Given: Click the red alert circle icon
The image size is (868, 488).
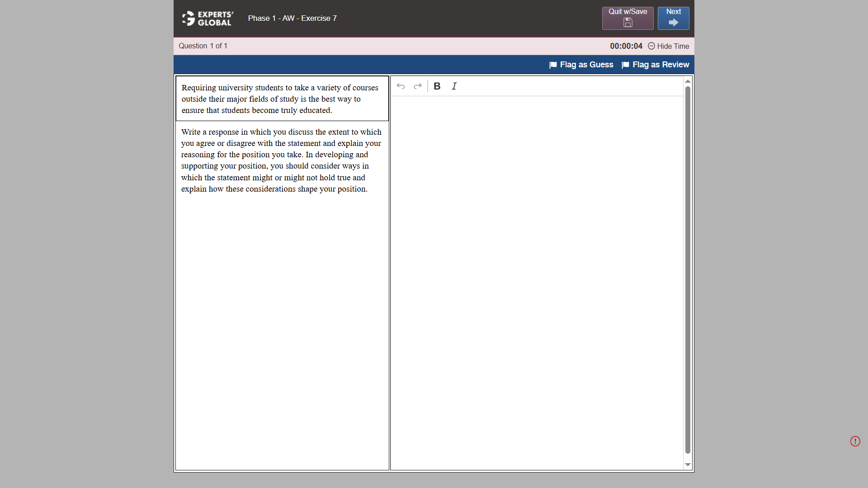Looking at the screenshot, I should pyautogui.click(x=855, y=441).
